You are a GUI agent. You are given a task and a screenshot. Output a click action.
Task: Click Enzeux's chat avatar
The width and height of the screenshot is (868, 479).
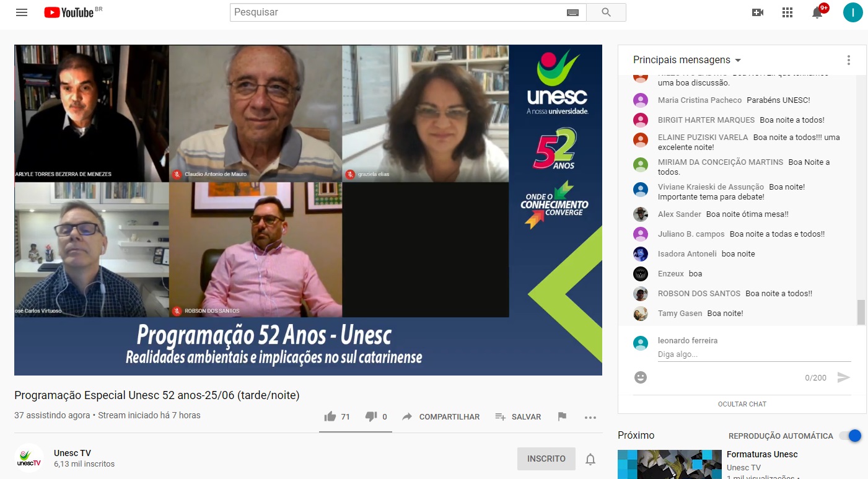(641, 274)
